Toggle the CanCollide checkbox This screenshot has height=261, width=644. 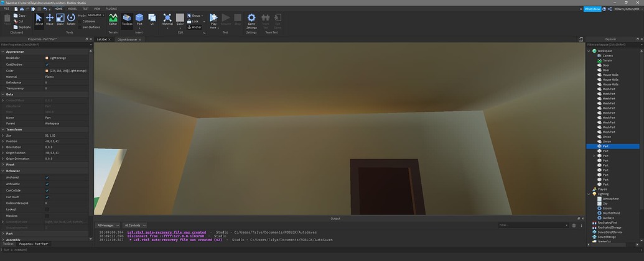[47, 190]
